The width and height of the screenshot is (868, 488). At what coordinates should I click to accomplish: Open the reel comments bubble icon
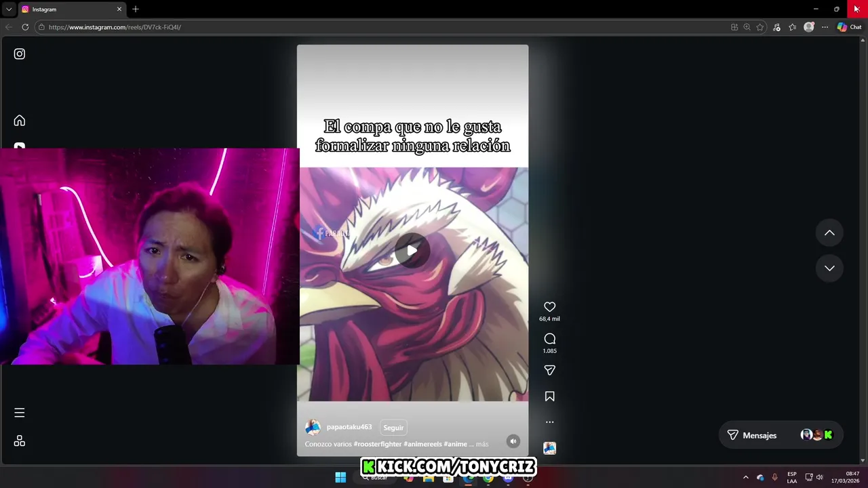[550, 339]
